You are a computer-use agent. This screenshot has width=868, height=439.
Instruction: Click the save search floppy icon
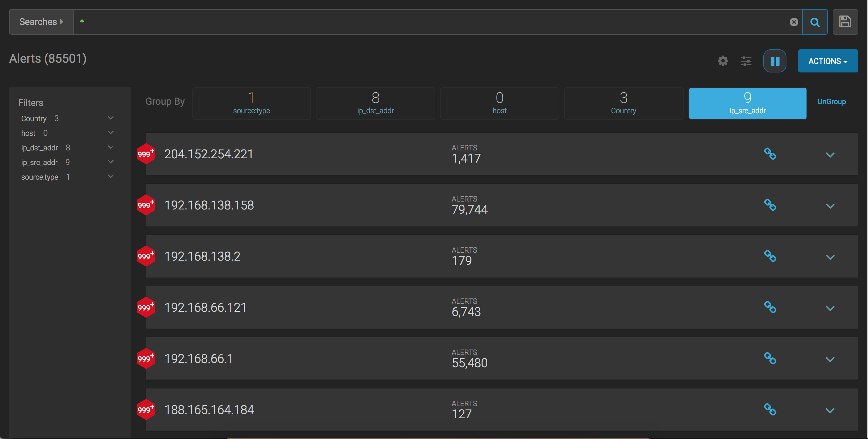(x=845, y=22)
